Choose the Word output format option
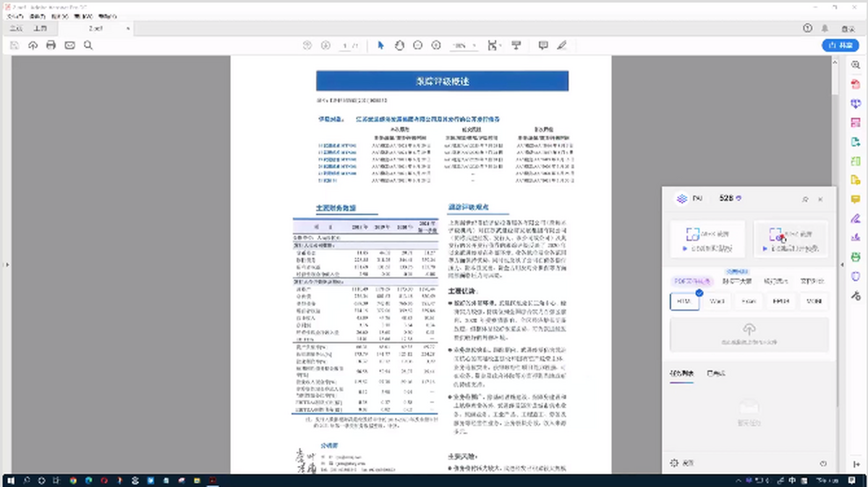This screenshot has height=487, width=868. click(x=718, y=300)
